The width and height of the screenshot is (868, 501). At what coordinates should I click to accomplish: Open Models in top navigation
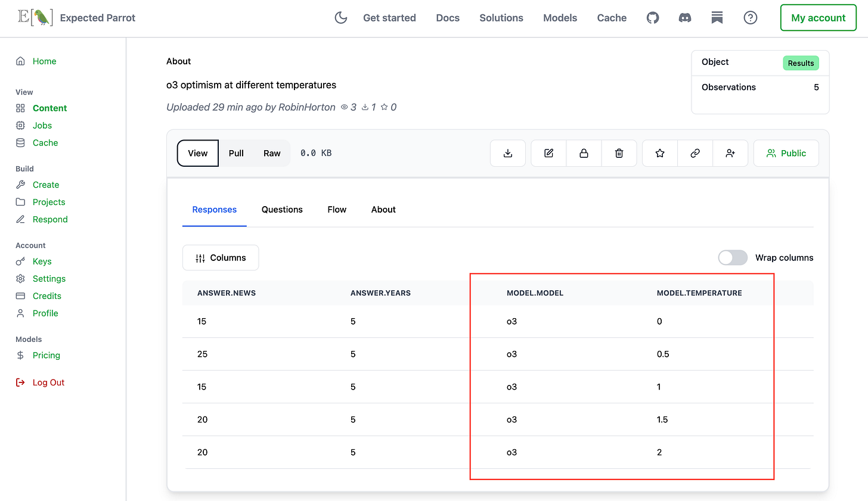coord(560,18)
